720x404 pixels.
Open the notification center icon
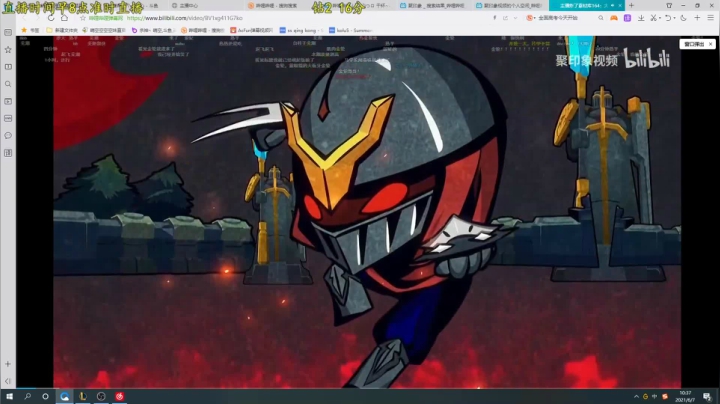pyautogui.click(x=707, y=397)
